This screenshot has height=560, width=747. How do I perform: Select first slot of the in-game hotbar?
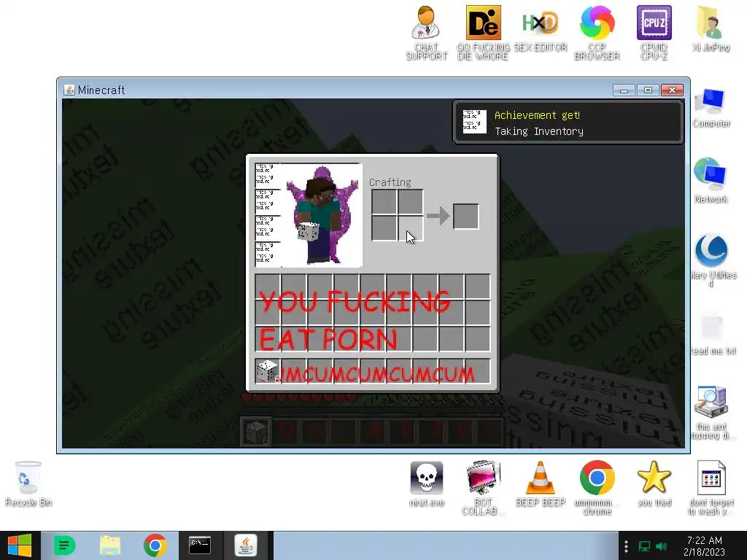[256, 432]
